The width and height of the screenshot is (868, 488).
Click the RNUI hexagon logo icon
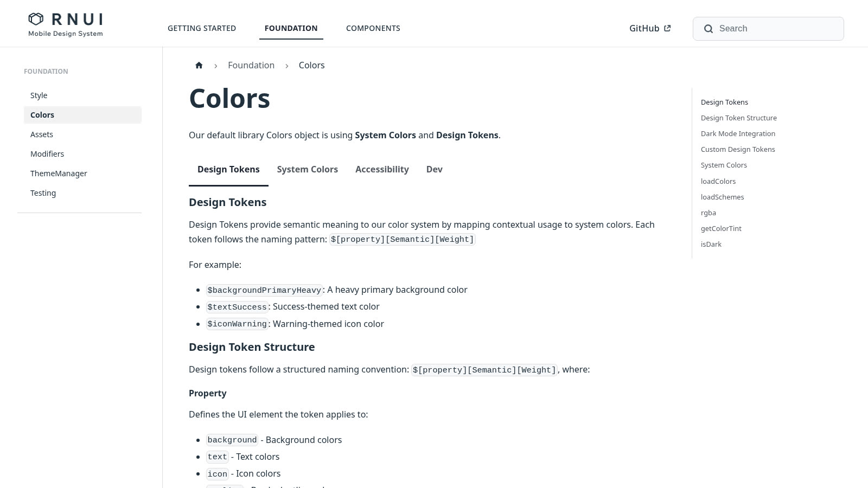pyautogui.click(x=36, y=19)
